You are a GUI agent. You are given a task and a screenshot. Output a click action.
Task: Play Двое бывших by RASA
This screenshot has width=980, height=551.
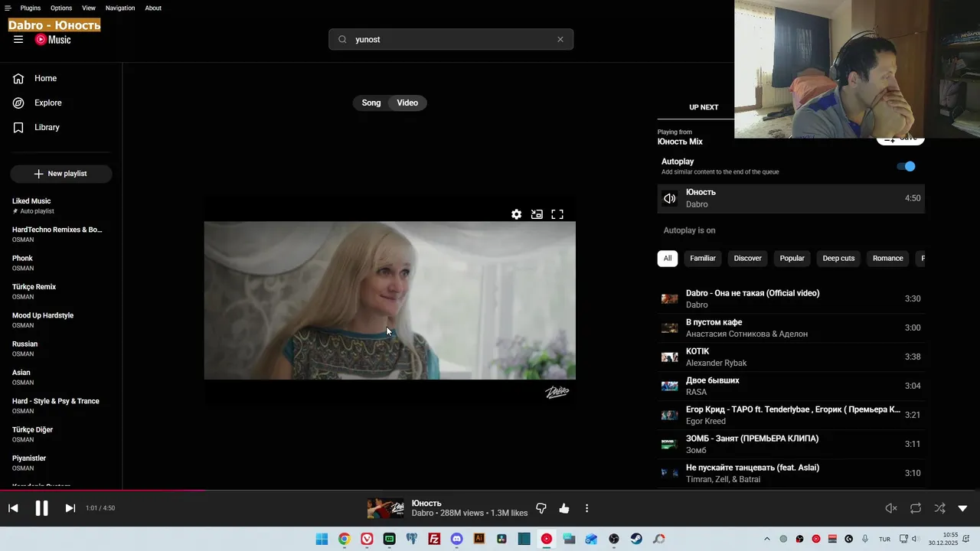coord(791,386)
